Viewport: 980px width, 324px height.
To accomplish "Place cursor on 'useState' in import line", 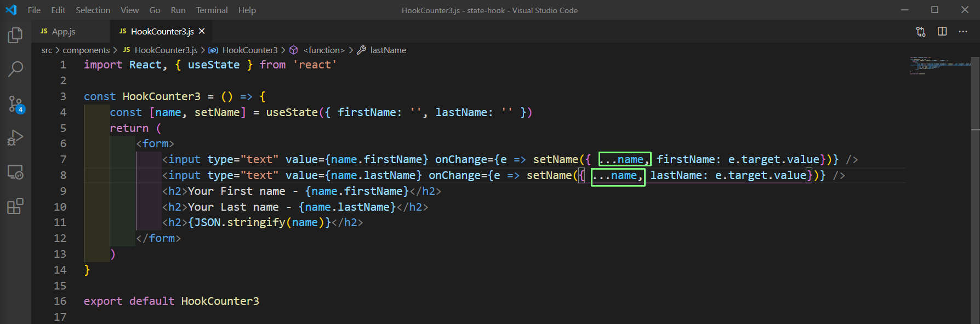I will (x=214, y=65).
